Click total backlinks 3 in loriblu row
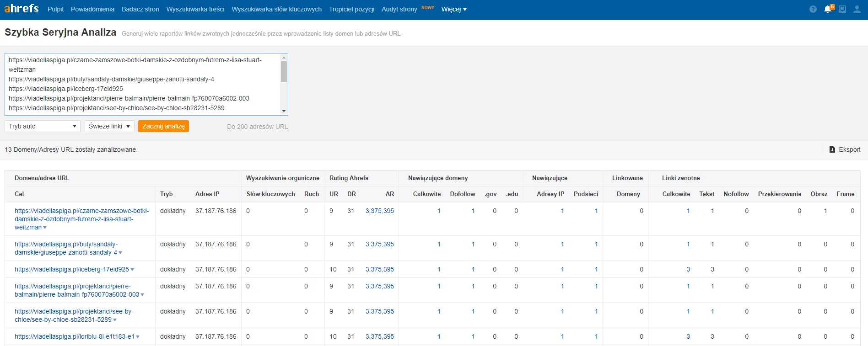 pos(688,336)
